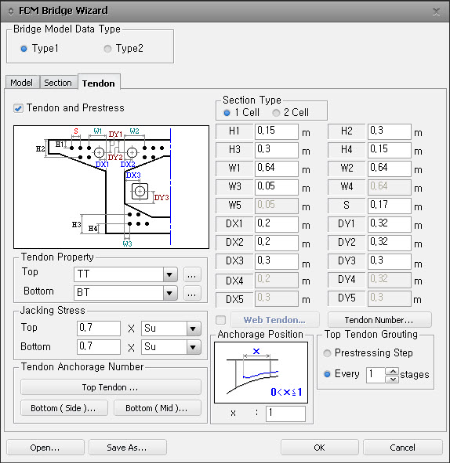Choose the 2 Cell section type

[276, 113]
